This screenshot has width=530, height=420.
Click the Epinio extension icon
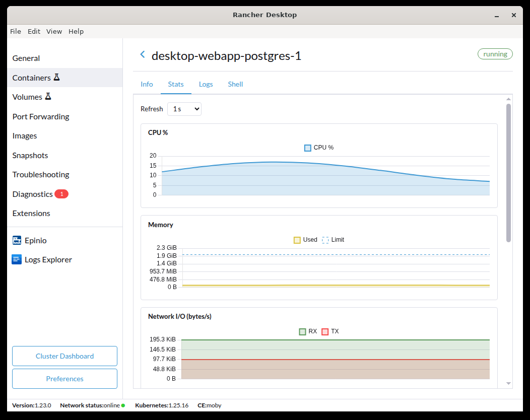click(x=17, y=240)
